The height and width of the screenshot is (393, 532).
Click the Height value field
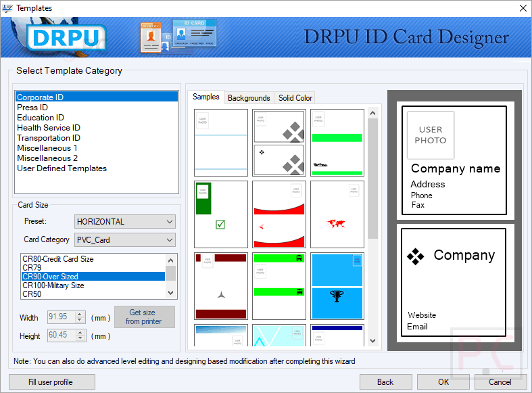click(62, 336)
